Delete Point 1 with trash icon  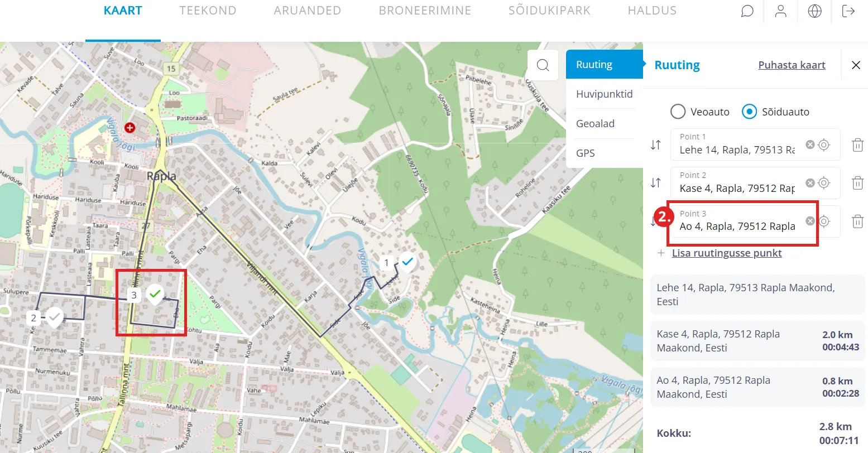tap(857, 145)
